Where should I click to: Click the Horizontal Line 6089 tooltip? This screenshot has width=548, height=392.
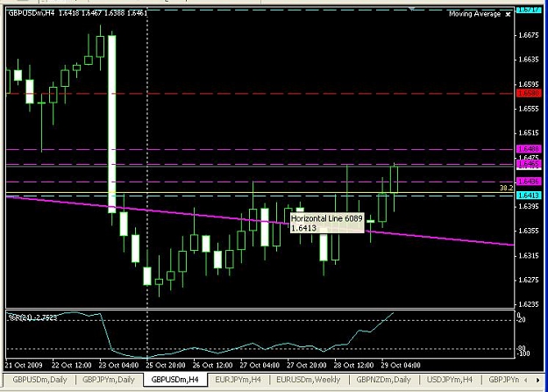click(x=327, y=223)
